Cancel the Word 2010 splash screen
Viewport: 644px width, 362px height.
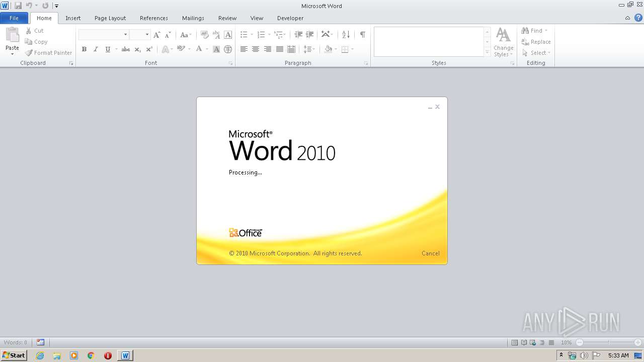pyautogui.click(x=430, y=253)
